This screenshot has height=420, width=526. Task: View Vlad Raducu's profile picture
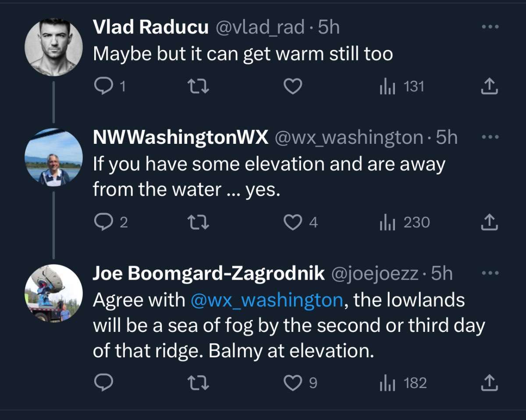[x=53, y=47]
